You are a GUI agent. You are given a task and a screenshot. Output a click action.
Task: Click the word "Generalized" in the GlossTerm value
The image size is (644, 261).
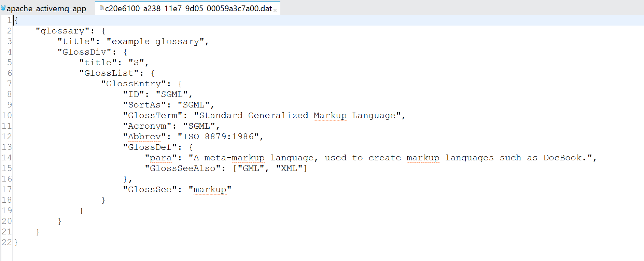[x=278, y=116]
